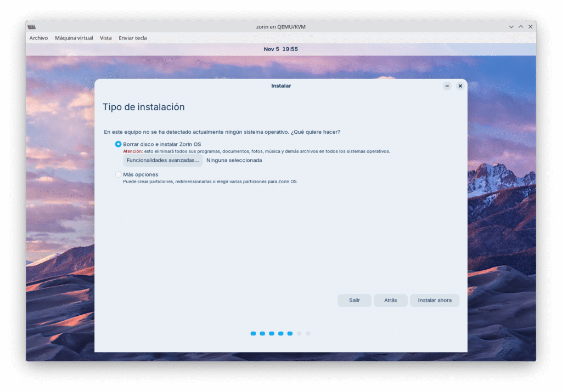
Task: Open the Archivo menu
Action: pos(38,38)
